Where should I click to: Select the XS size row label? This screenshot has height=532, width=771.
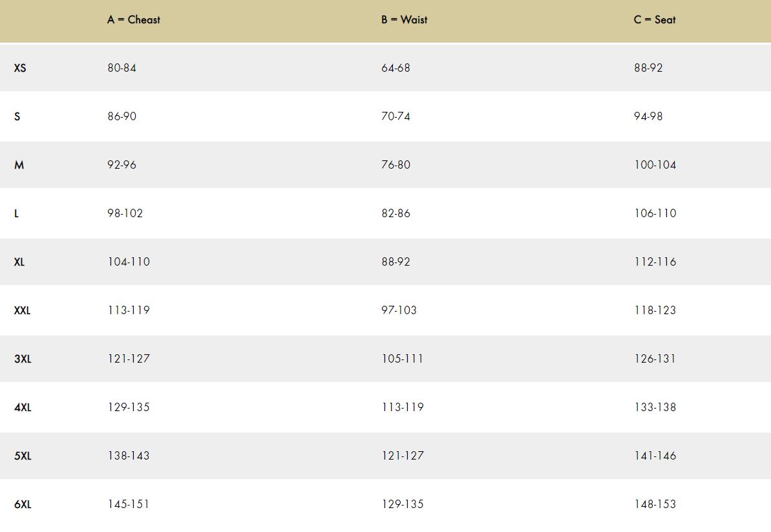pos(20,68)
